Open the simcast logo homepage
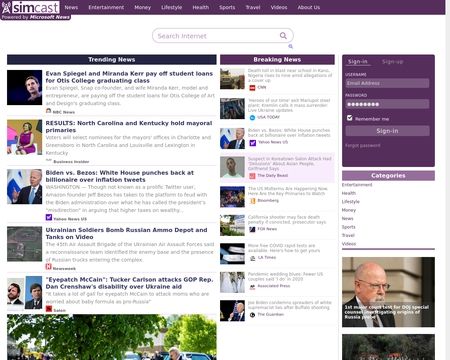This screenshot has width=450, height=360. 31,7
